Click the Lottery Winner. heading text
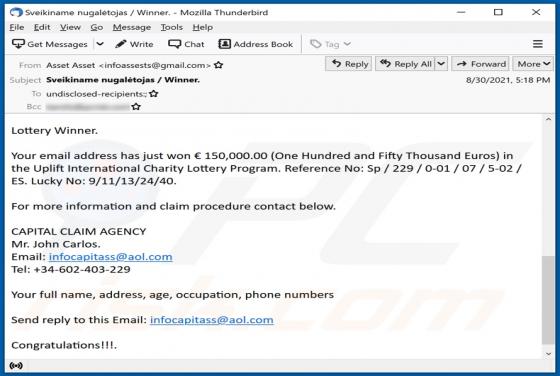The image size is (560, 376). click(x=55, y=131)
